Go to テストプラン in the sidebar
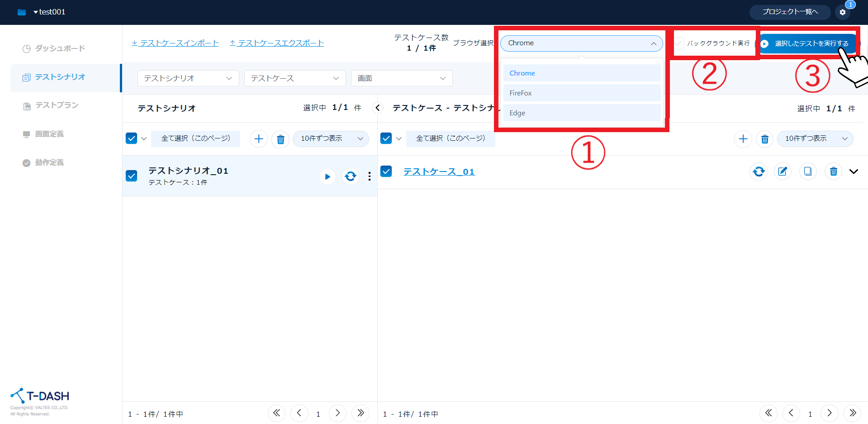Viewport: 868px width, 424px height. click(57, 105)
